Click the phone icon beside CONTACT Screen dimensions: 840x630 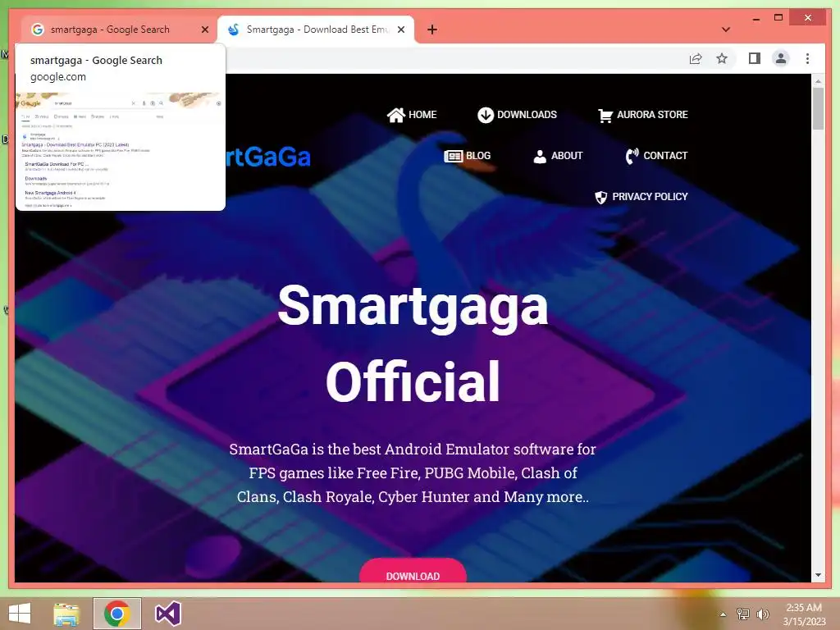tap(632, 156)
